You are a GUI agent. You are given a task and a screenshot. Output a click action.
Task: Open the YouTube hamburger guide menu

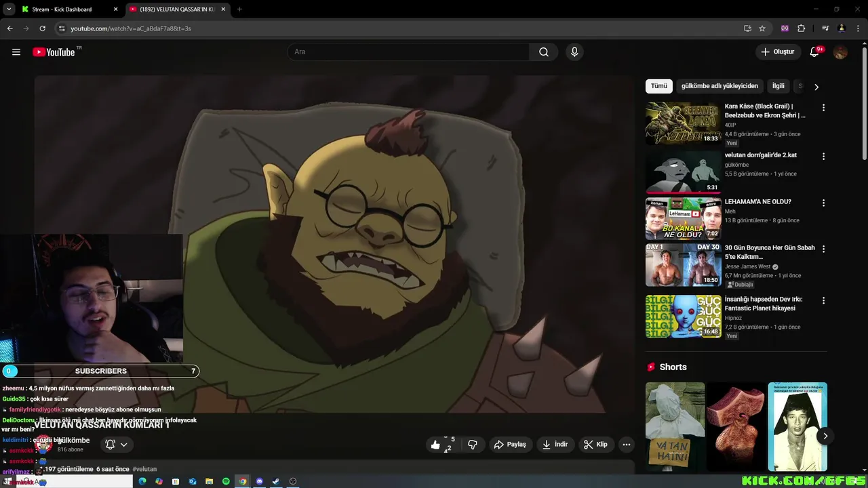[16, 52]
